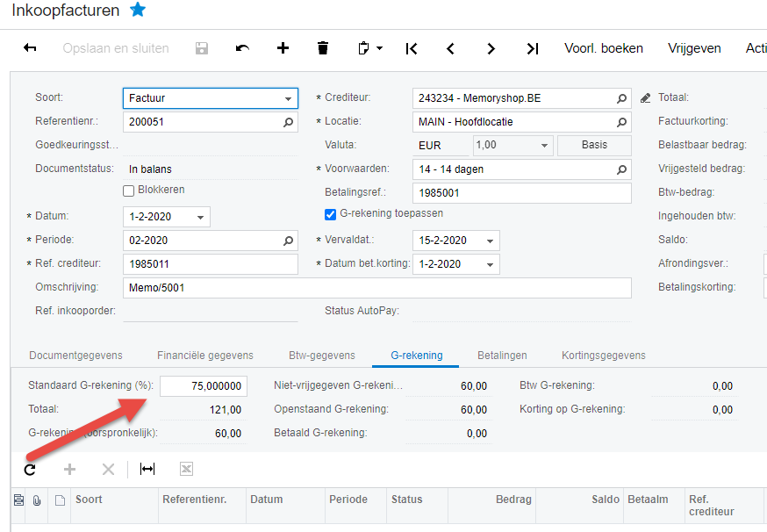Viewport: 767px width, 532px height.
Task: Open the Voorwaarden lookup magnifier
Action: coord(621,169)
